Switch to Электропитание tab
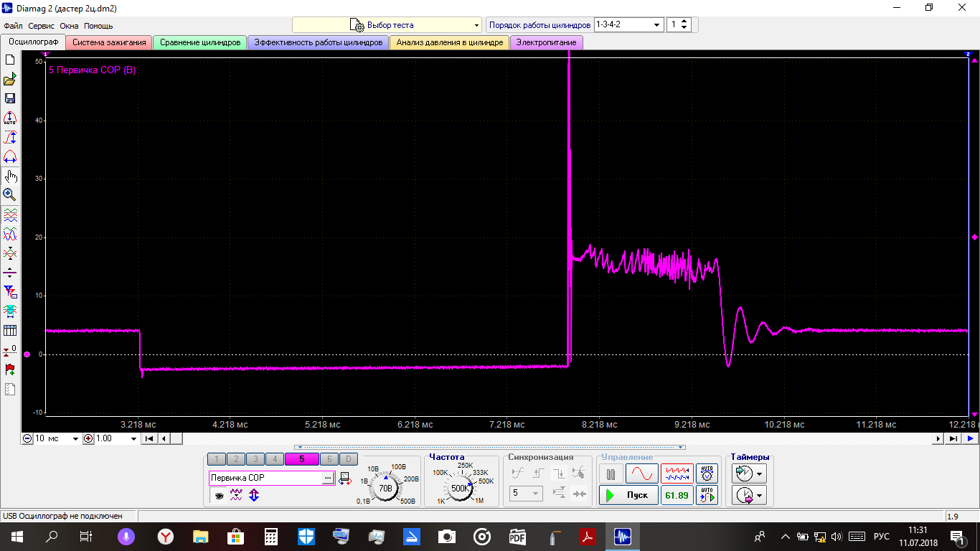 547,42
